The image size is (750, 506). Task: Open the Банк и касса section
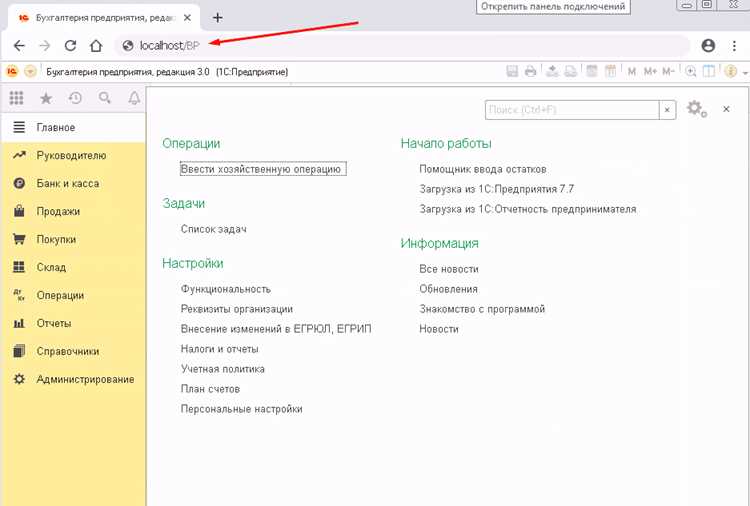73,183
